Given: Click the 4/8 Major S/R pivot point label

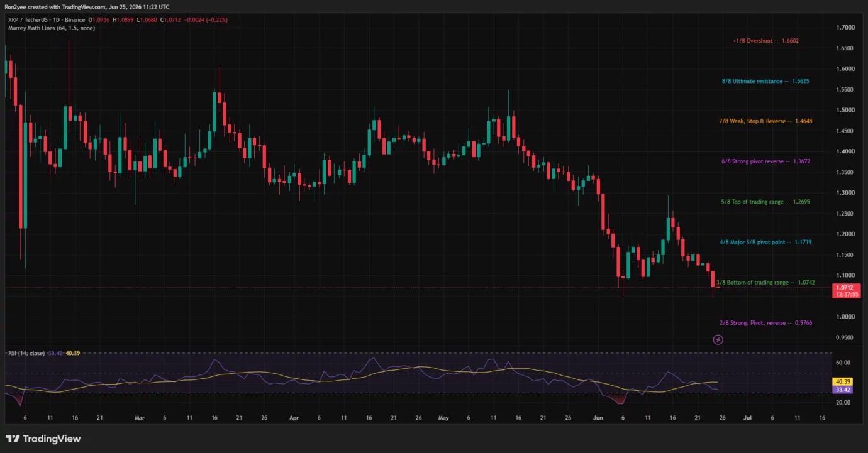Looking at the screenshot, I should [765, 242].
